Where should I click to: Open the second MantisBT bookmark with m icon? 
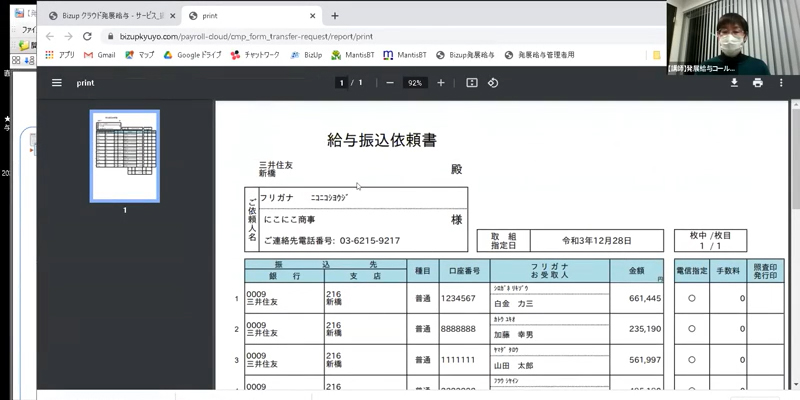coord(405,55)
